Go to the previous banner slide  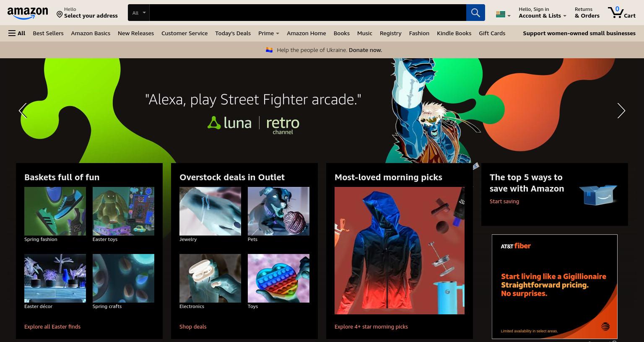coord(23,111)
